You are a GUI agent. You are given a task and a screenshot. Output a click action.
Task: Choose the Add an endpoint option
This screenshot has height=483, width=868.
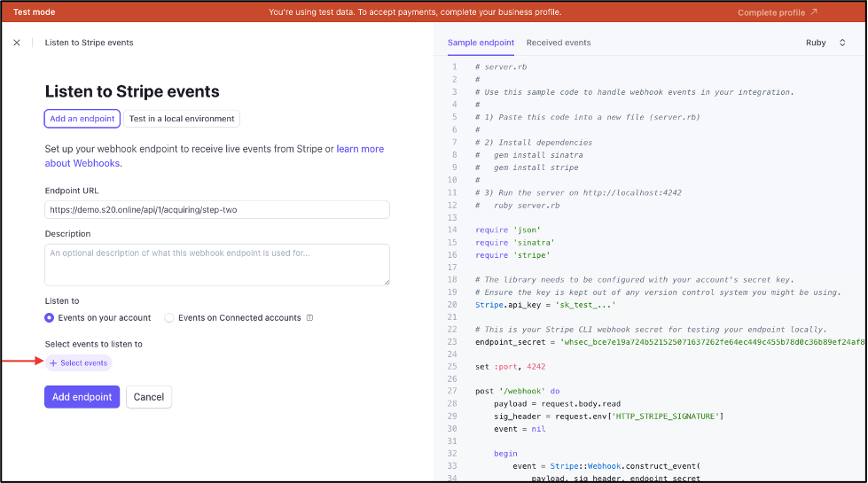82,119
